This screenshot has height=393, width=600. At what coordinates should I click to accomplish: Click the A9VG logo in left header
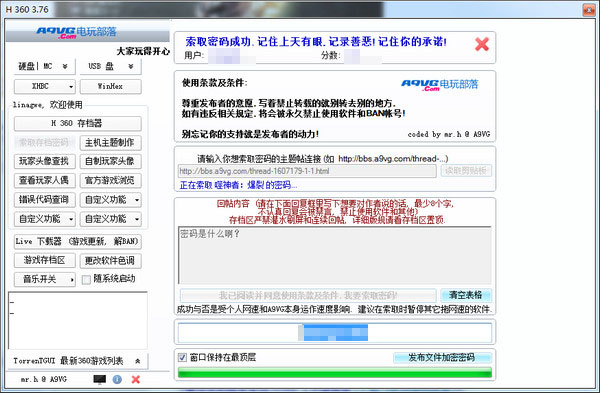(77, 32)
